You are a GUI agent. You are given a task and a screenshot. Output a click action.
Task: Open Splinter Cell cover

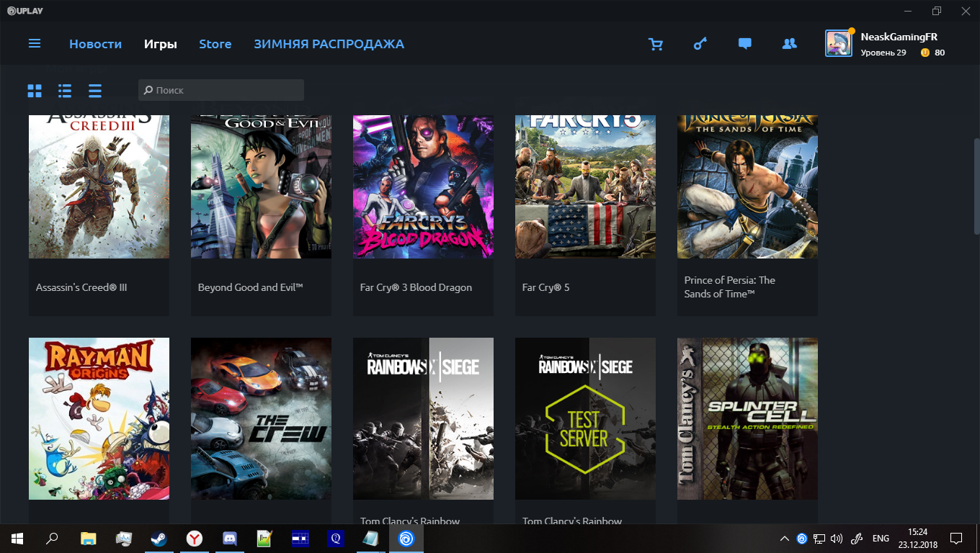(747, 418)
